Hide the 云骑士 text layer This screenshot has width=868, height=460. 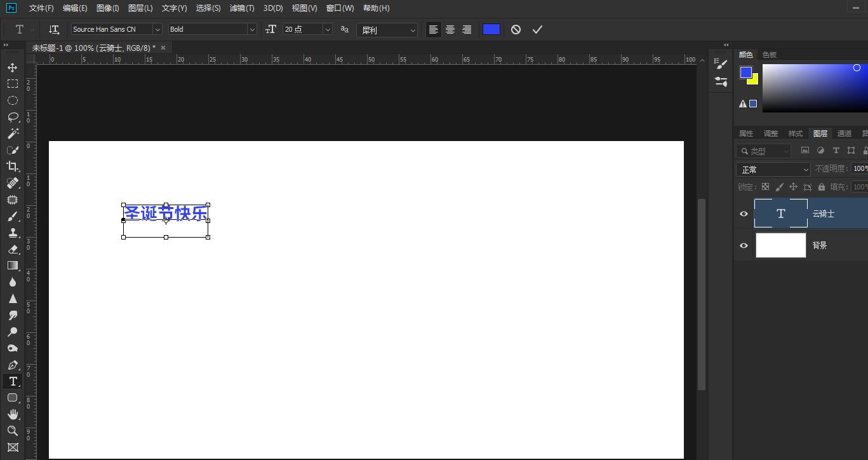pyautogui.click(x=744, y=213)
